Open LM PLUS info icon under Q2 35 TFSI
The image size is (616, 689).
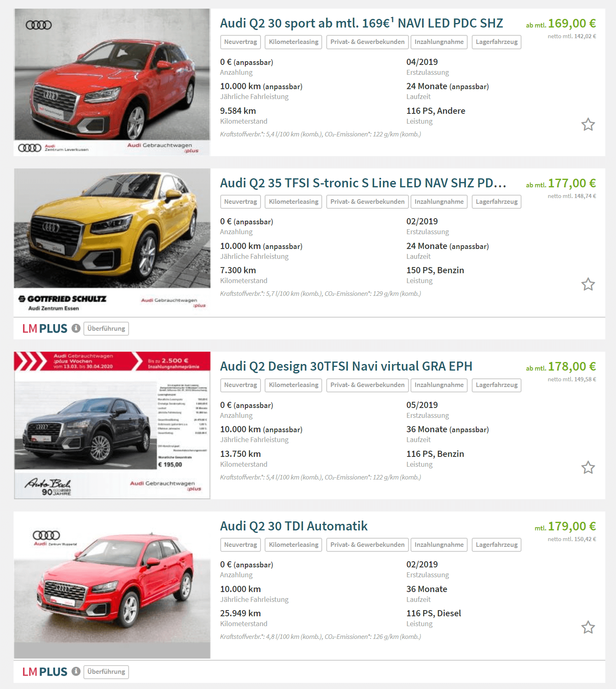76,328
